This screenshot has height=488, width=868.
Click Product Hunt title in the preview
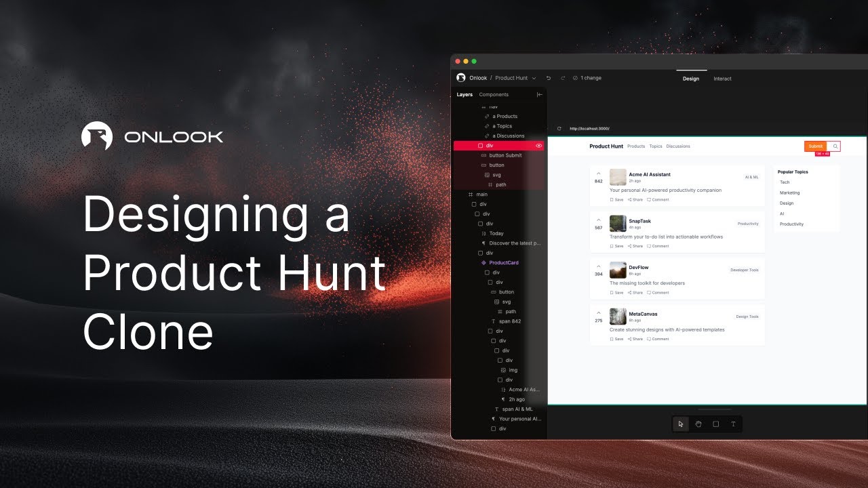(606, 146)
